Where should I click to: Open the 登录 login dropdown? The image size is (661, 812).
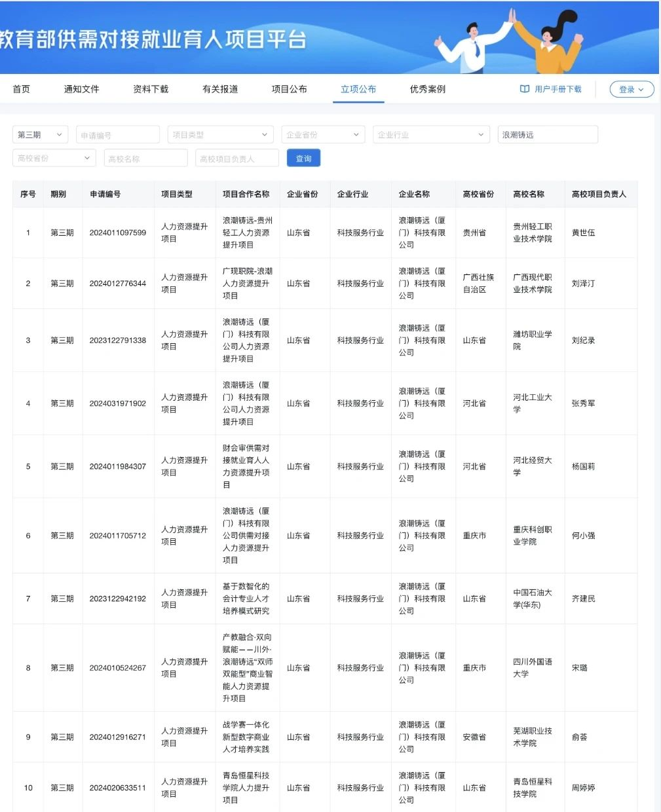point(631,90)
